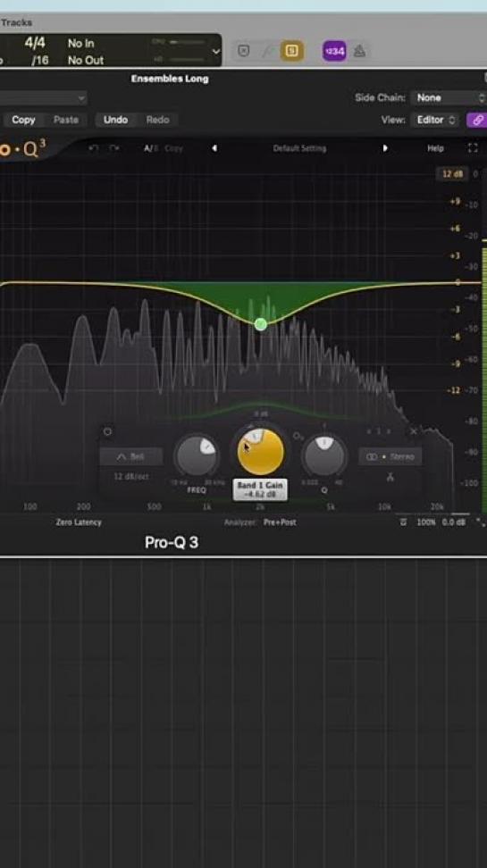This screenshot has height=868, width=487.
Task: Toggle Band 1 power button
Action: coord(107,432)
